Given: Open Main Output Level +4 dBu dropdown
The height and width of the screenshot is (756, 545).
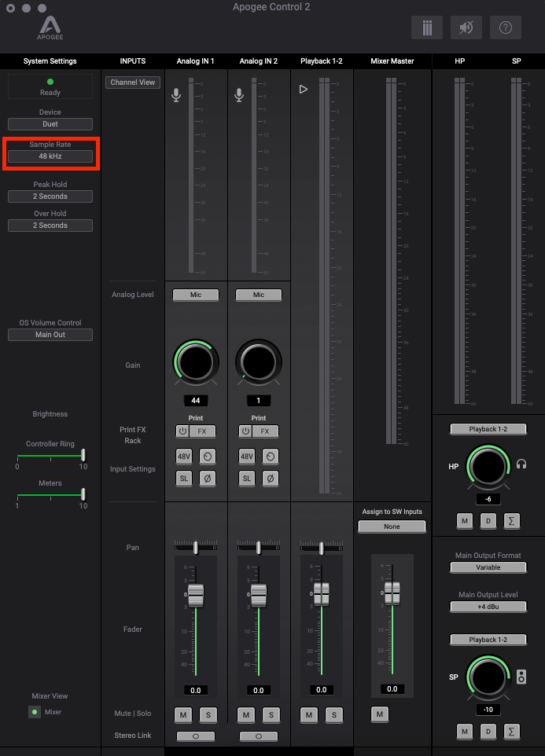Looking at the screenshot, I should [x=488, y=607].
